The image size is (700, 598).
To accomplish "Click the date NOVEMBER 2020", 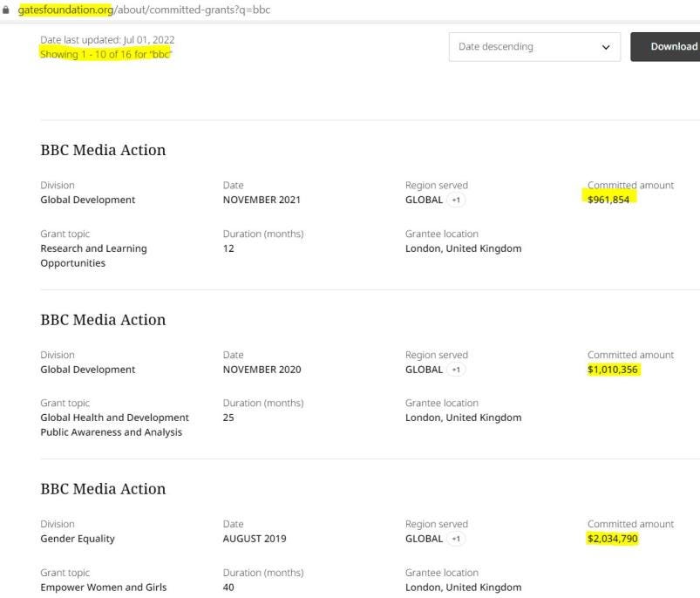I will [x=262, y=370].
